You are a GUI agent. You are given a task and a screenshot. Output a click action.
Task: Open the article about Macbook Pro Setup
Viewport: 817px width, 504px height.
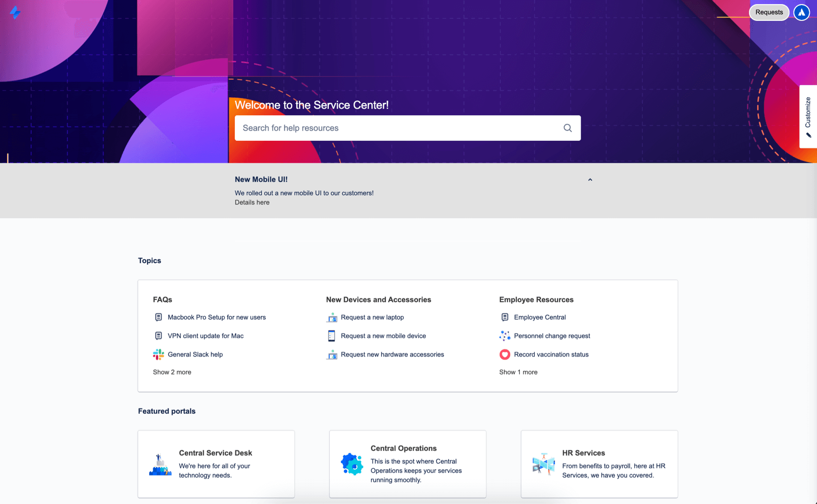pyautogui.click(x=217, y=317)
